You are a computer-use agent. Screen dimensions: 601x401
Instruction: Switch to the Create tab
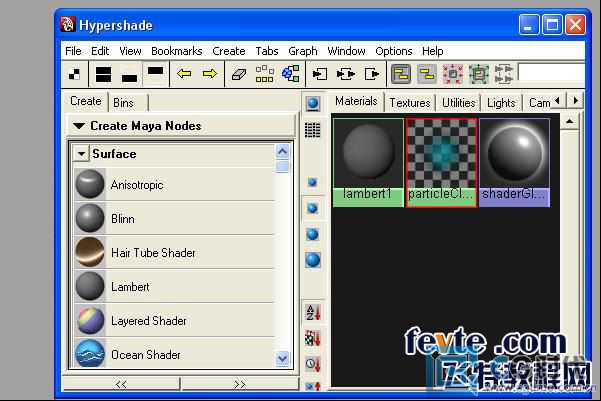pos(86,101)
